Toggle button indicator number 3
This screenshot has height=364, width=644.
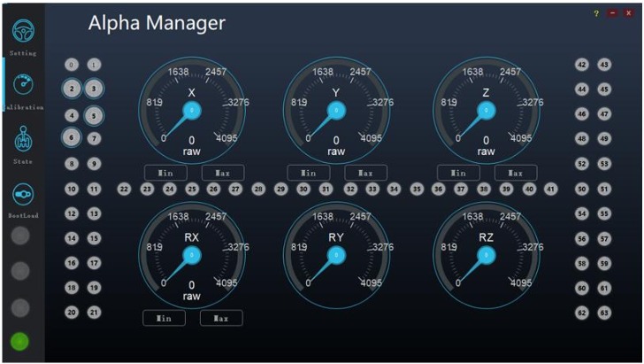94,89
